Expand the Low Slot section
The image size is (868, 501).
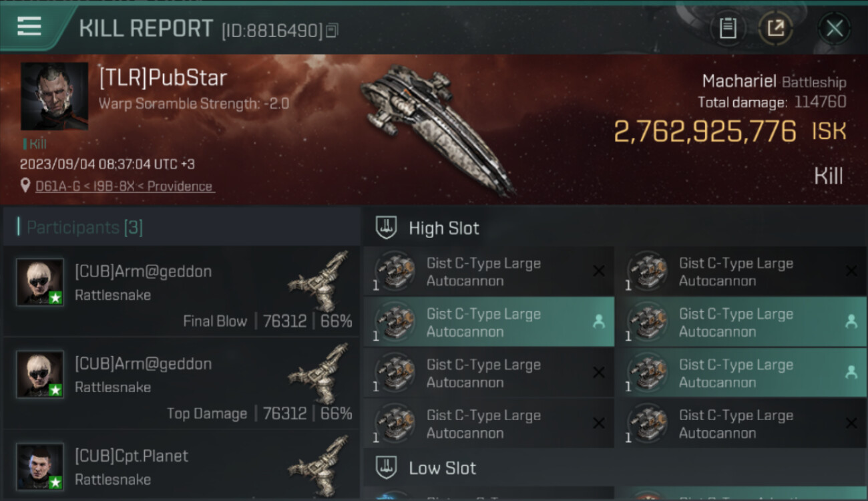(442, 468)
